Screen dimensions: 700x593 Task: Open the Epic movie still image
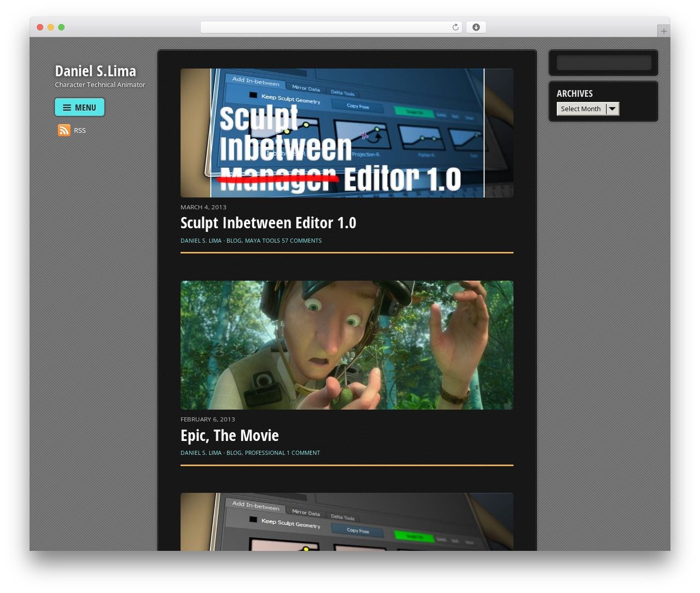pyautogui.click(x=347, y=345)
